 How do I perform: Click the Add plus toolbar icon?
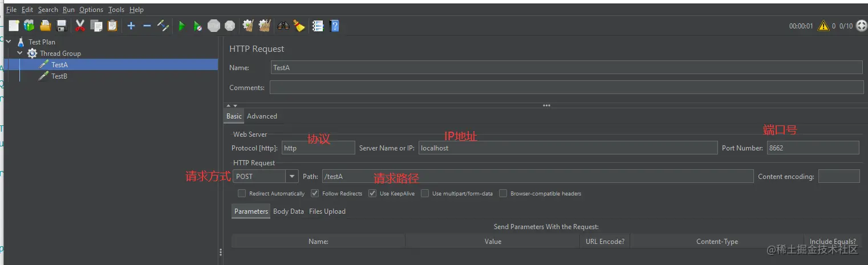(131, 26)
